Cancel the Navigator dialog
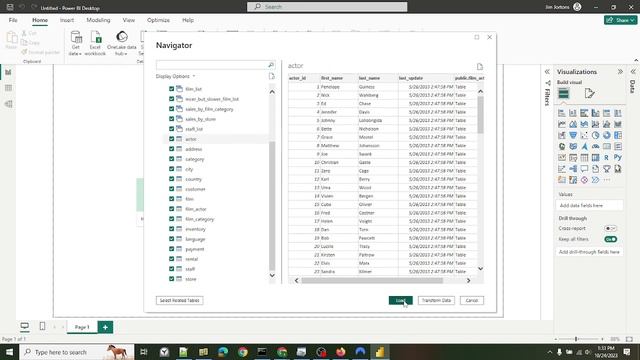640x360 pixels. coord(471,300)
